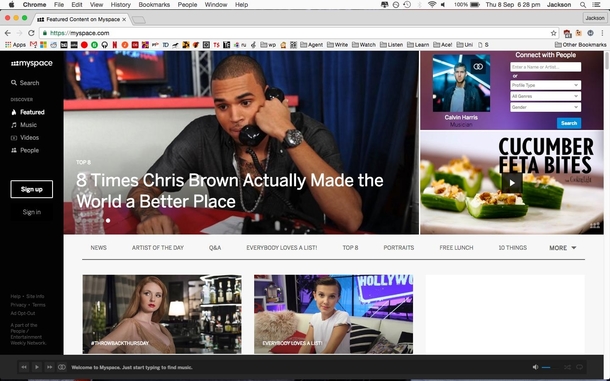Open a new tab beside Myspace tab
610x381 pixels.
click(138, 19)
